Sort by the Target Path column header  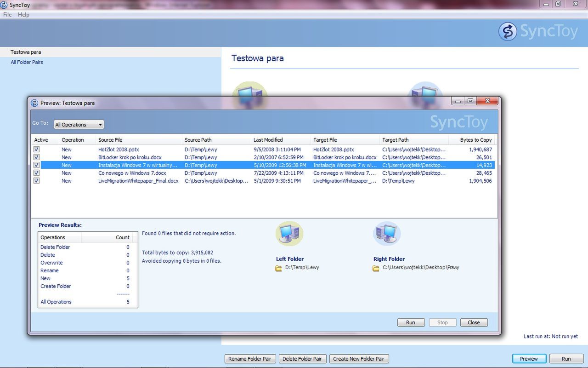pyautogui.click(x=414, y=140)
